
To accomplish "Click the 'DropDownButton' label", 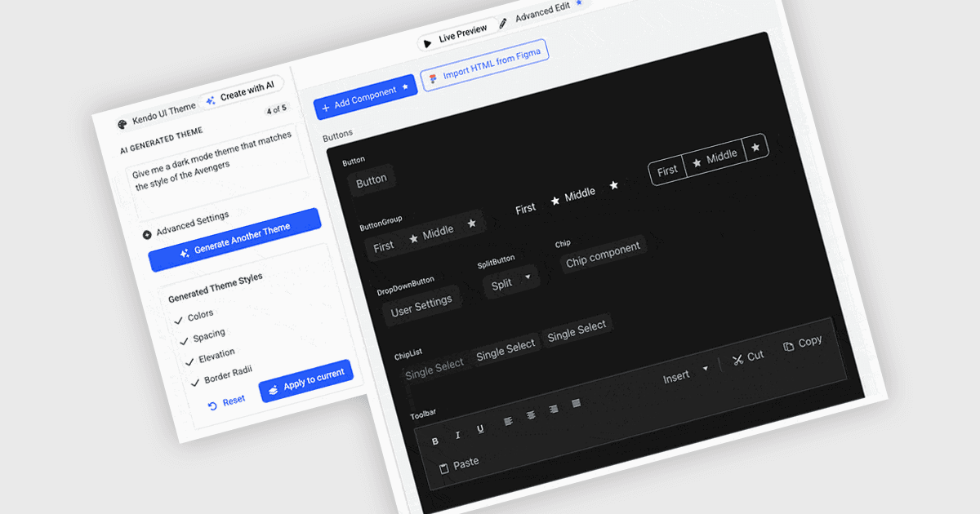I will tap(406, 286).
